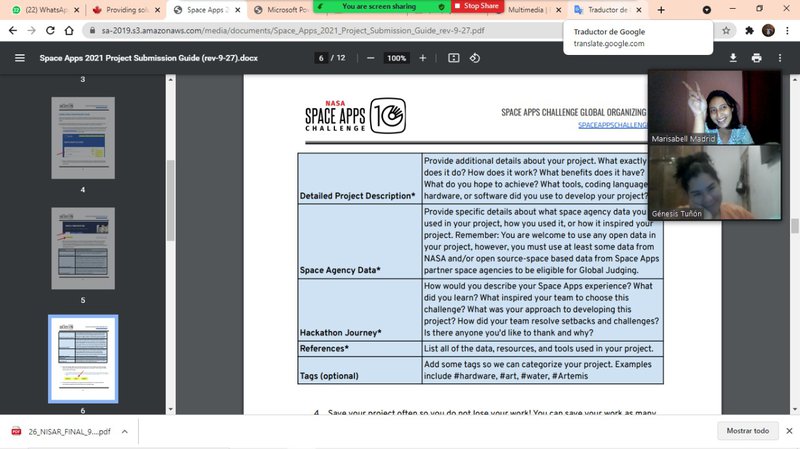Image resolution: width=800 pixels, height=449 pixels.
Task: Click the fit to page icon
Action: coord(453,58)
